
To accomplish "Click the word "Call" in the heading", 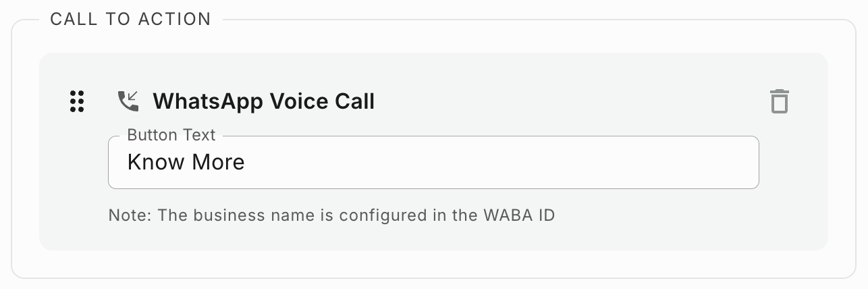I will (x=354, y=101).
